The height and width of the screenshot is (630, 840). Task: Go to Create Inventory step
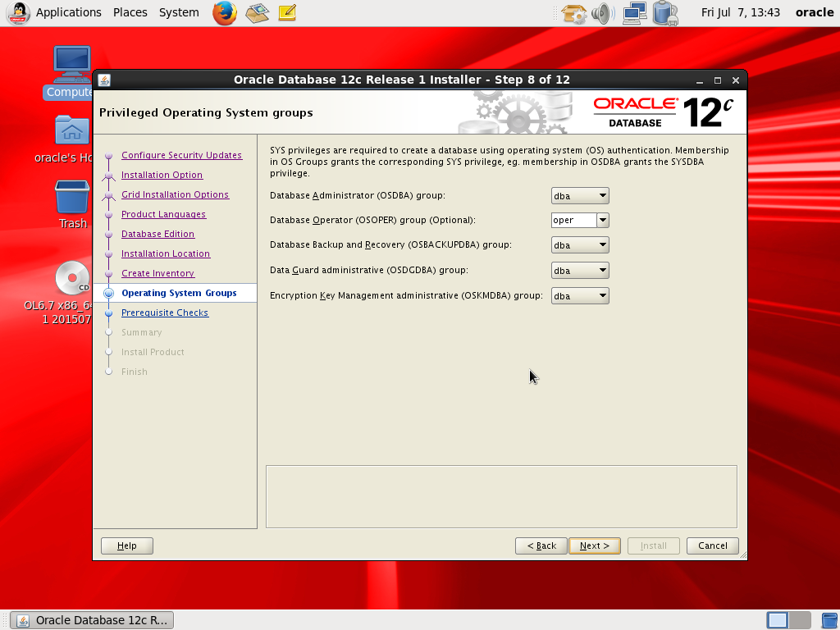click(x=158, y=273)
